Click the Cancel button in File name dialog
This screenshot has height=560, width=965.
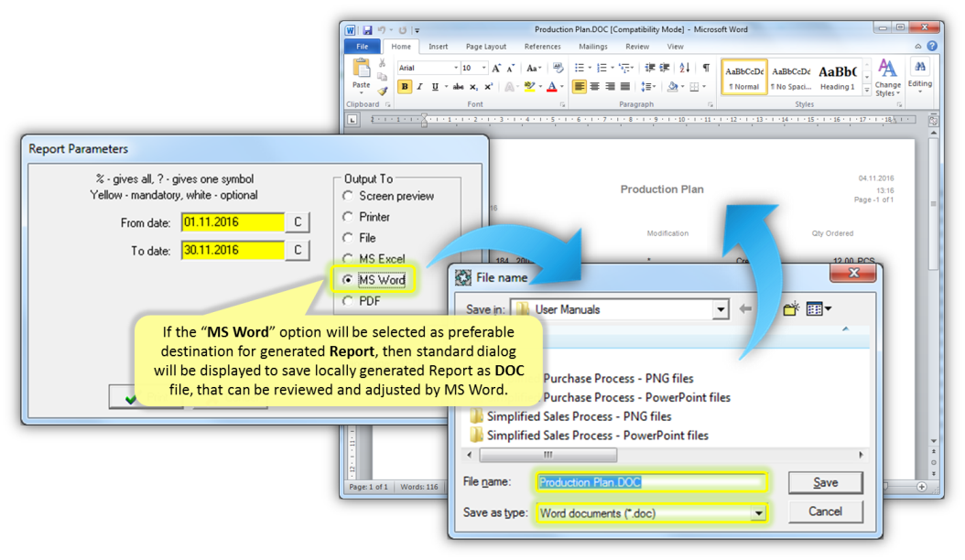pos(825,512)
